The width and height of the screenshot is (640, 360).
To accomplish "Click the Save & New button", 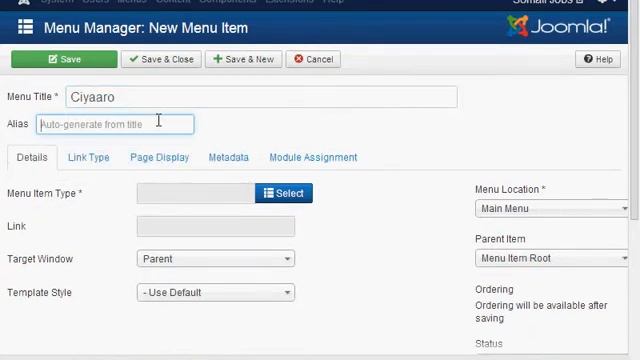I will coord(243,59).
